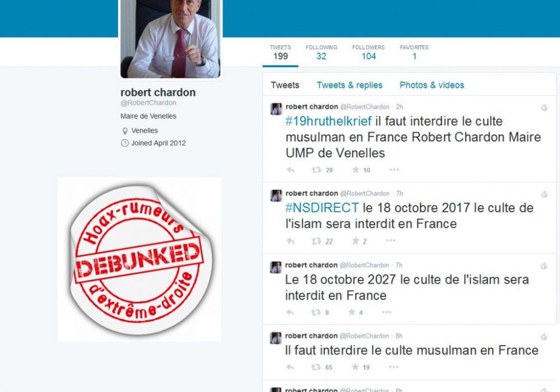The height and width of the screenshot is (392, 560).
Task: Open the #NSDIRECT hashtag link
Action: [x=322, y=208]
